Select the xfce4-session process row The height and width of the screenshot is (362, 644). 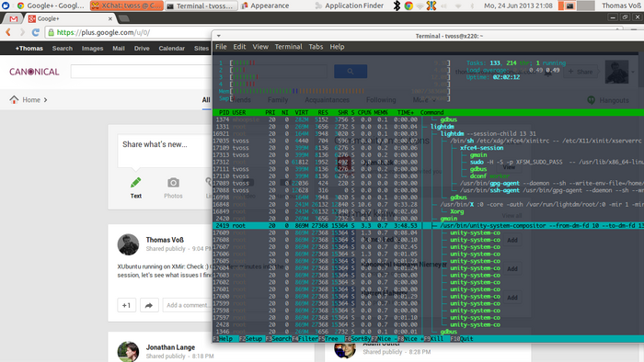(429, 148)
